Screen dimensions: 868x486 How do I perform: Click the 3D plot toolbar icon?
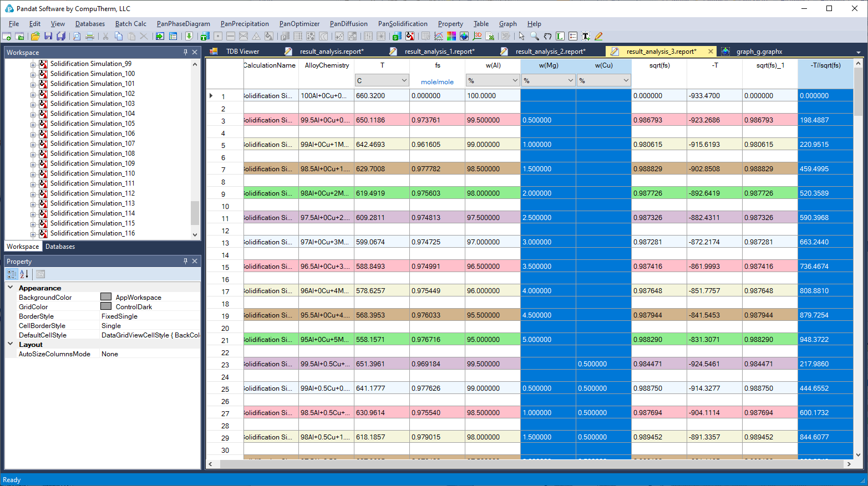pyautogui.click(x=478, y=36)
